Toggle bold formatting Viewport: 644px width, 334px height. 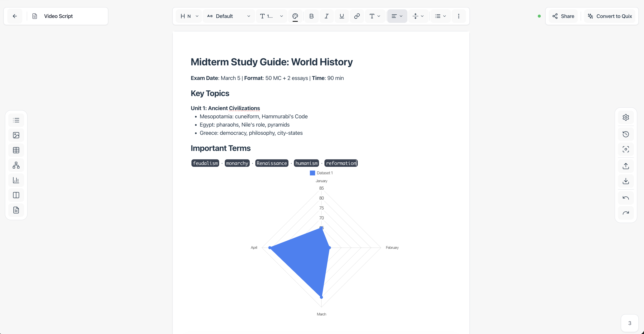pos(311,16)
